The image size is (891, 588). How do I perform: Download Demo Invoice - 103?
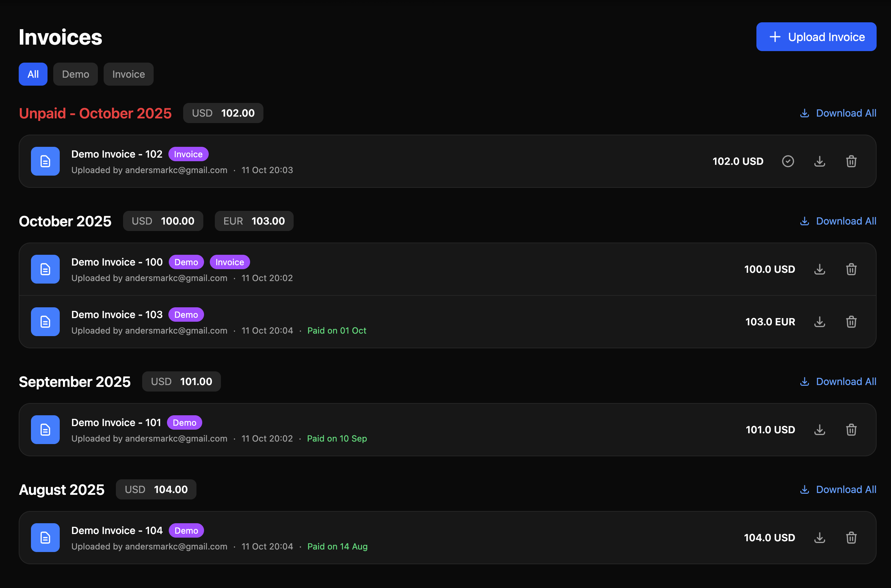819,321
